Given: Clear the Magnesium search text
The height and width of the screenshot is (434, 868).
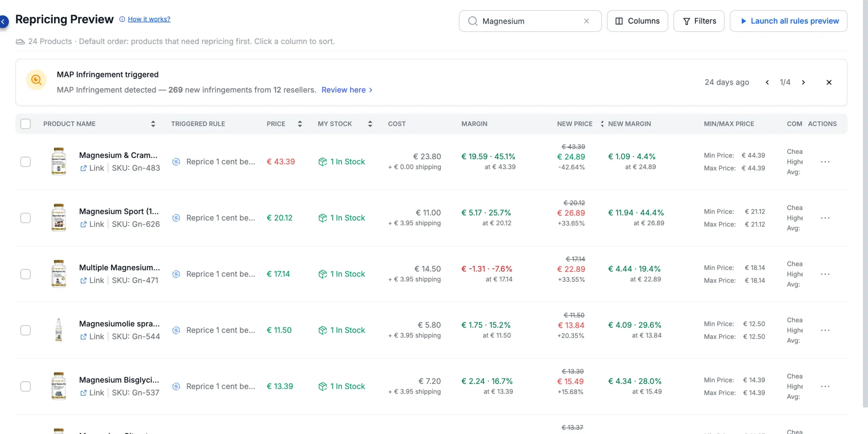Looking at the screenshot, I should [586, 21].
